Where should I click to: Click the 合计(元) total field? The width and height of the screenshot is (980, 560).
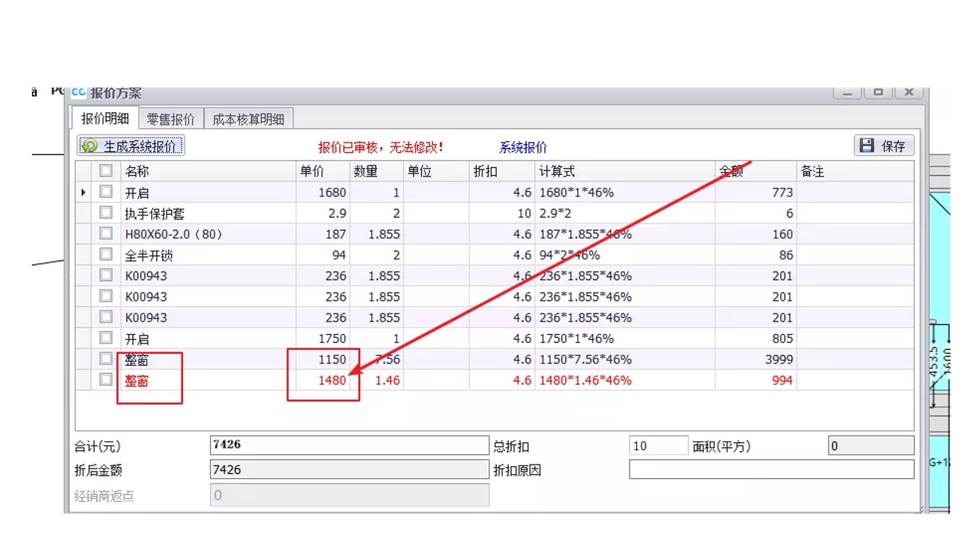[x=349, y=446]
